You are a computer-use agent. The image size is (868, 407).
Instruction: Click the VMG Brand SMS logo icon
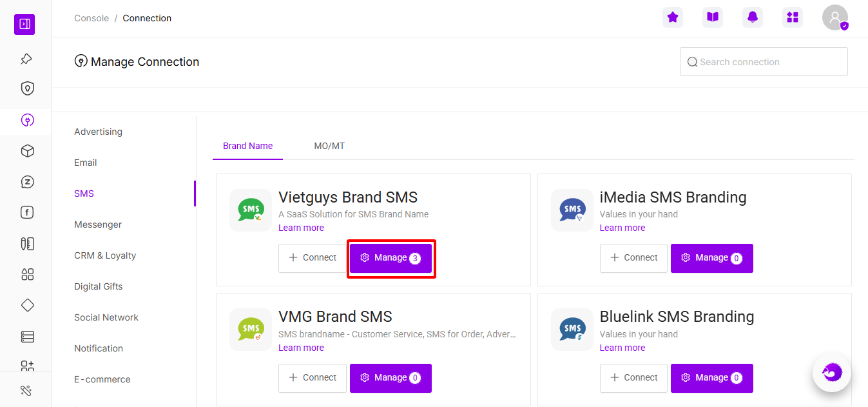click(251, 330)
